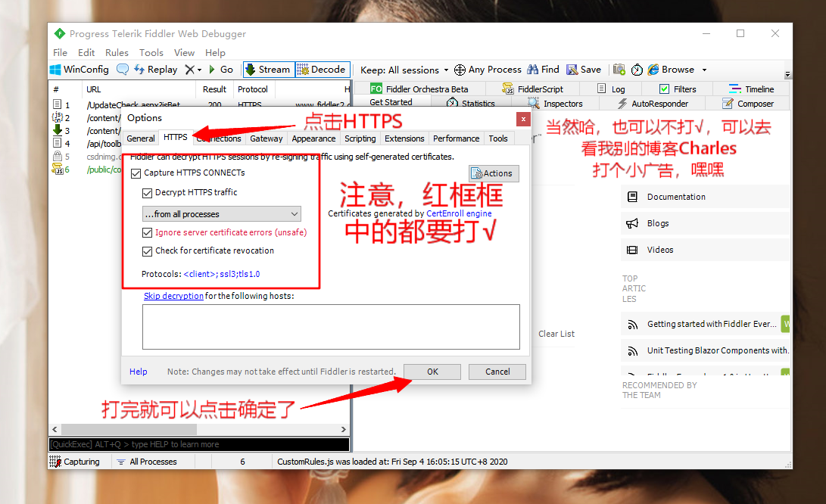Click in the skip hosts text box
This screenshot has height=504, width=826.
tap(331, 326)
